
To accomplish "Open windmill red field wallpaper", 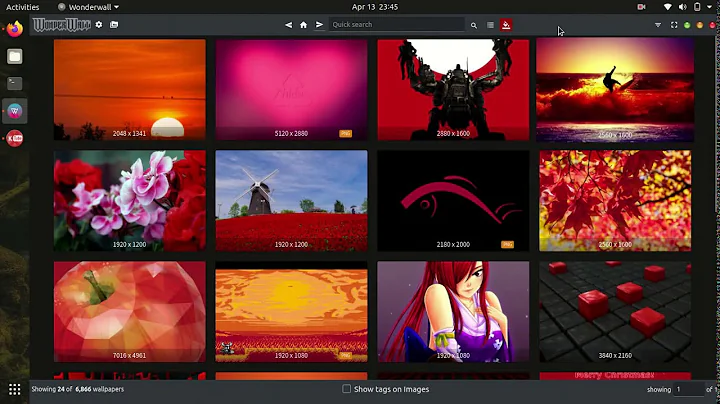I will 291,201.
